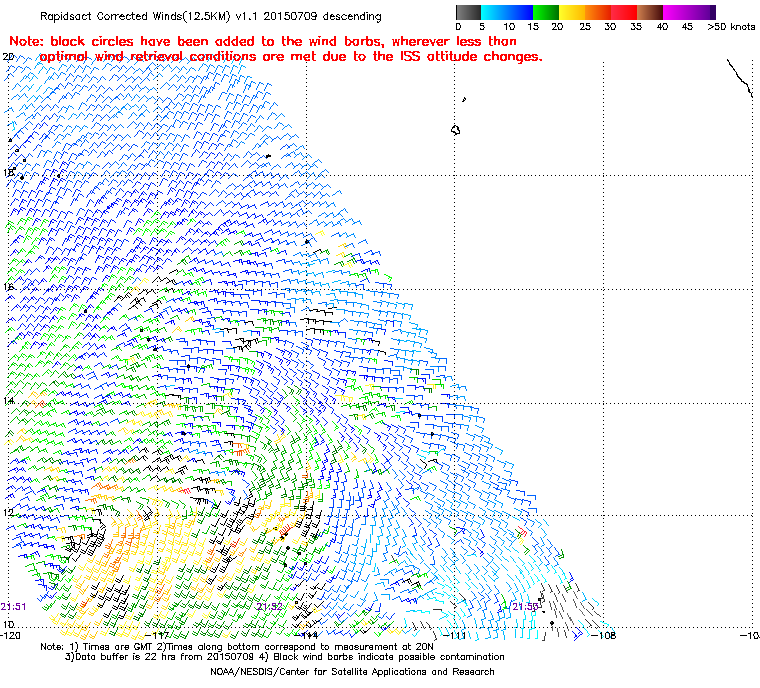Click the footnote '3)Data buffer is 22 hrs from 20150709'
The image size is (760, 688).
(x=159, y=657)
